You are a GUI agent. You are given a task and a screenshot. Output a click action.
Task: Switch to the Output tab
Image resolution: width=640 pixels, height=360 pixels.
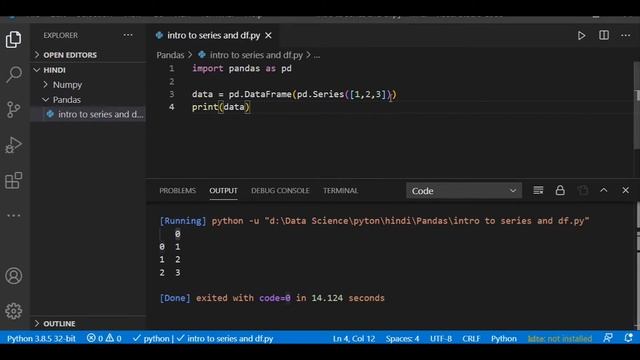coord(223,191)
